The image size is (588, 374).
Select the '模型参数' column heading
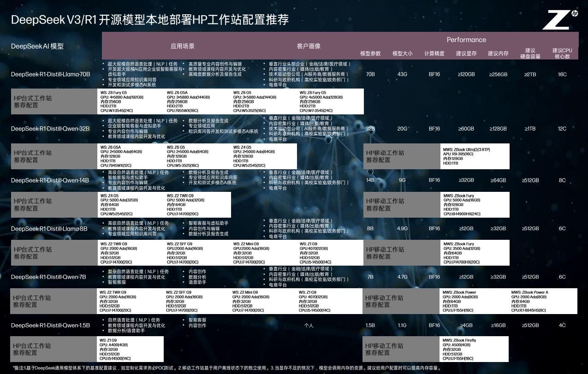(370, 53)
